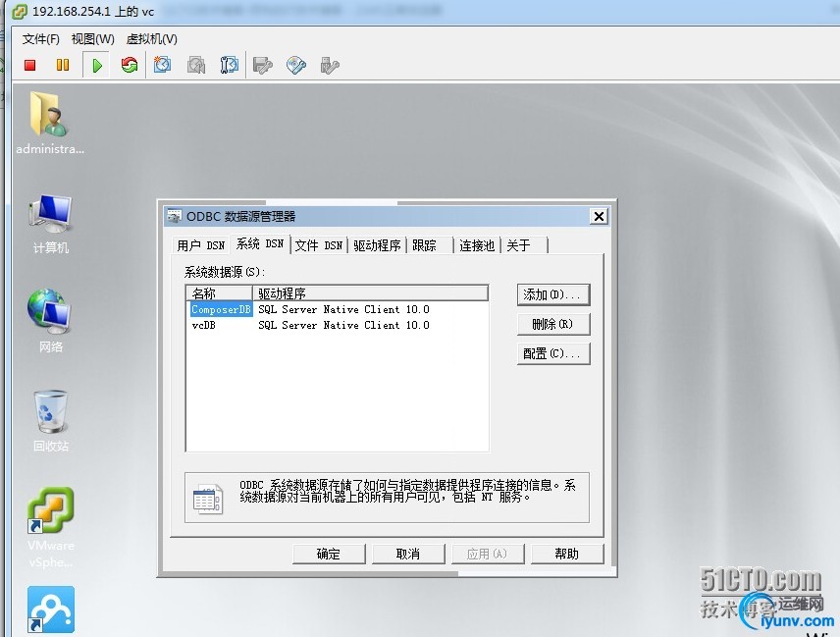The image size is (840, 637).
Task: Select the 计算机 desktop icon
Action: [x=50, y=224]
